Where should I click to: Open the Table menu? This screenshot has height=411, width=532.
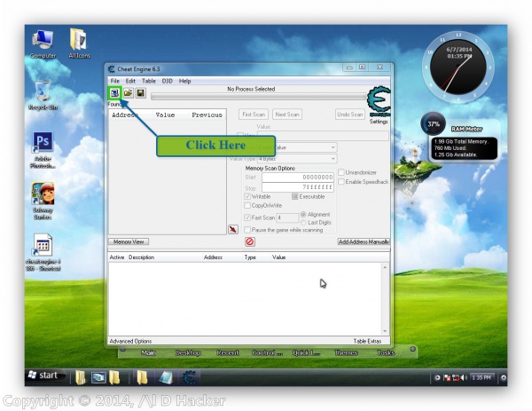click(x=149, y=81)
